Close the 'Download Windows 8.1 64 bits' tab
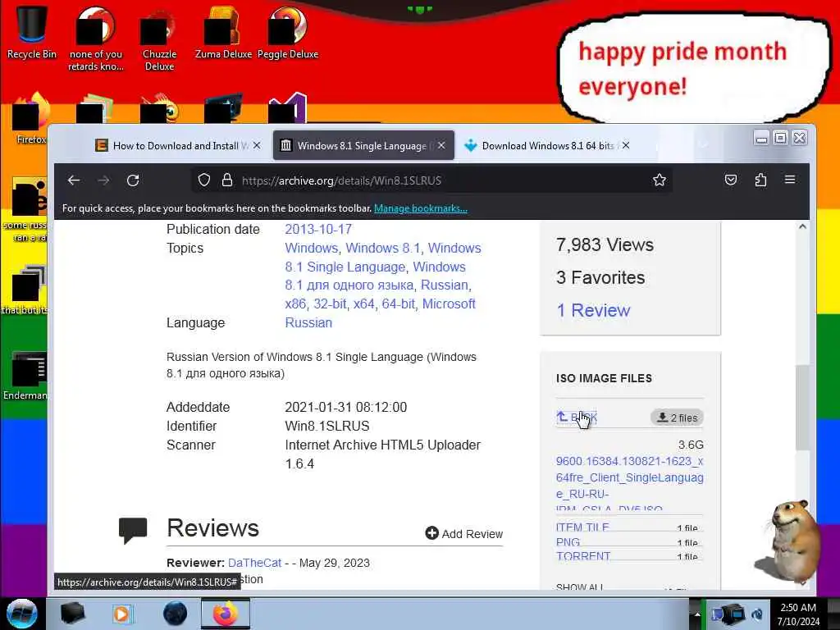The image size is (840, 630). point(626,146)
